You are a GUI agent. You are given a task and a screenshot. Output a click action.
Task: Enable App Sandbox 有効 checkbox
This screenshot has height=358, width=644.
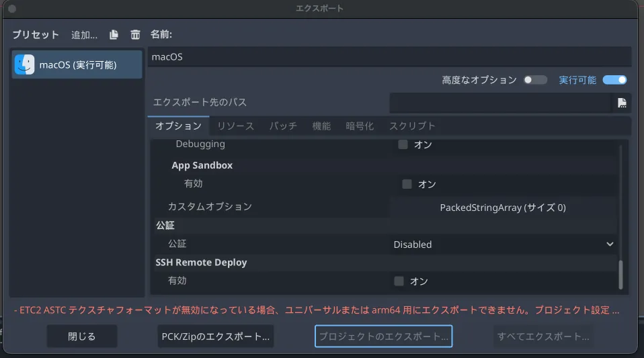point(407,184)
